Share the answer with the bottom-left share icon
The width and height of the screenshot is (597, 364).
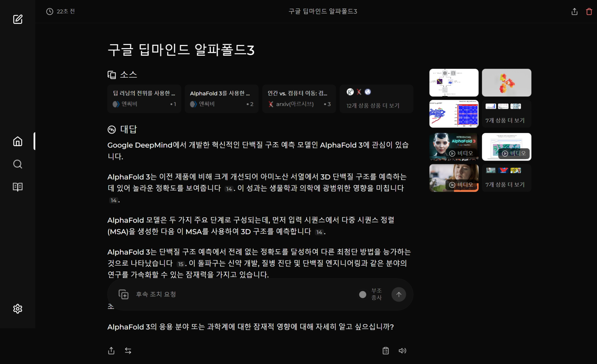coord(111,351)
